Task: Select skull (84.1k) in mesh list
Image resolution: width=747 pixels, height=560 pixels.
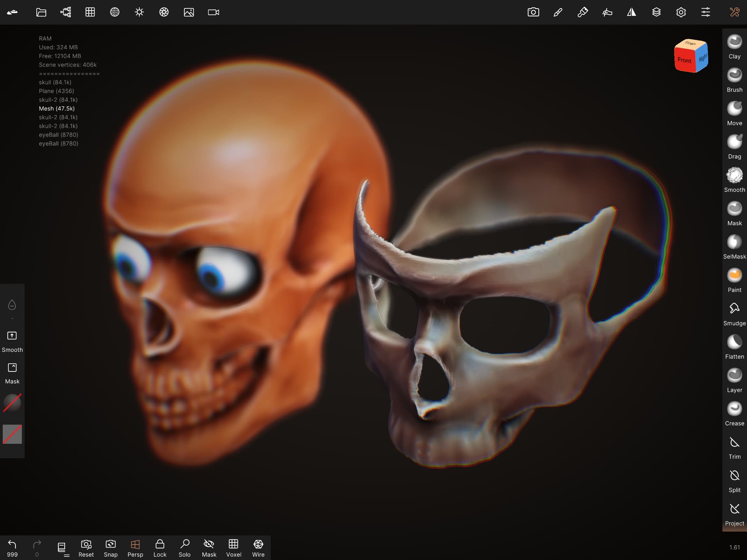Action: point(55,82)
